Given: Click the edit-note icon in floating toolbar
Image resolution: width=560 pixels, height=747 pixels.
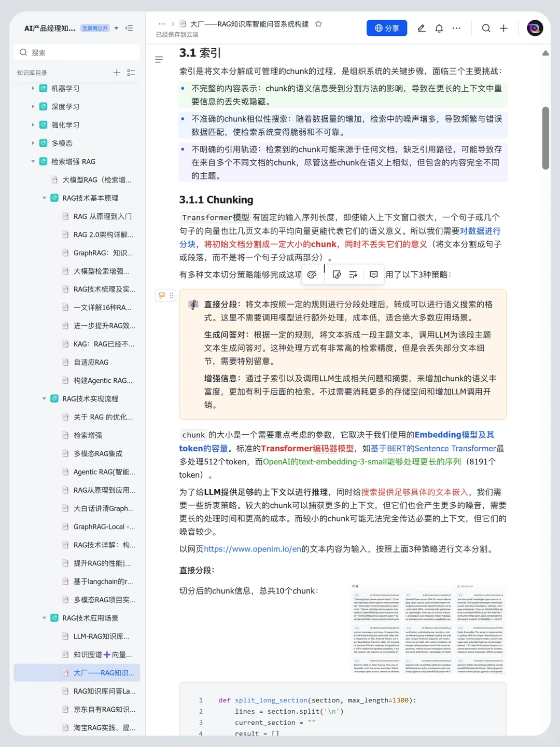Looking at the screenshot, I should coord(337,274).
